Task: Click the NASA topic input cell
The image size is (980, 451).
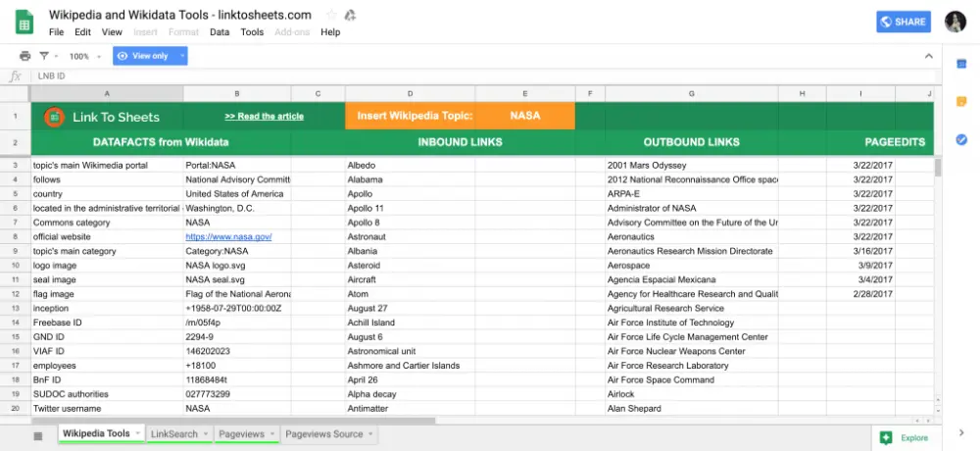Action: click(525, 116)
